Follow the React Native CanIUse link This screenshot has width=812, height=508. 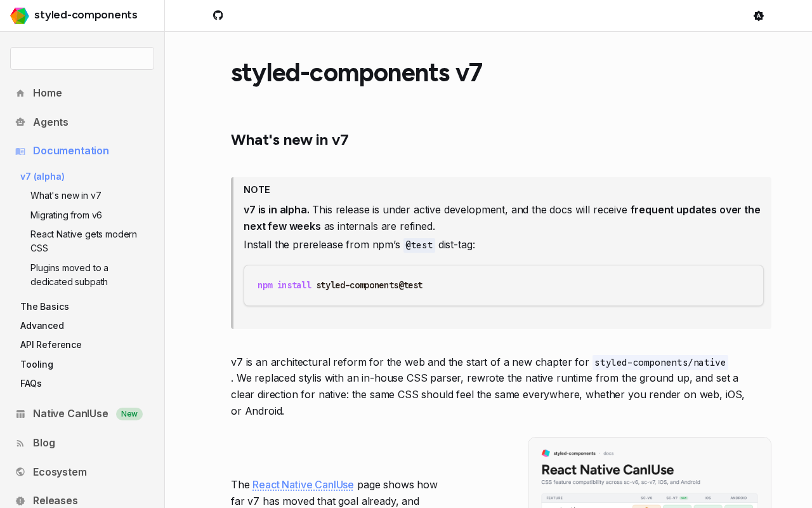(303, 485)
